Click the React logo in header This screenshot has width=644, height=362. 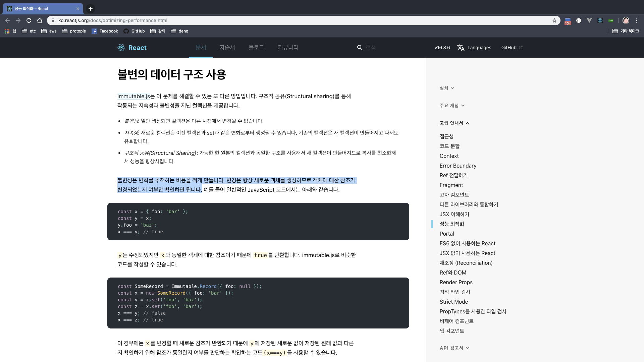tap(121, 48)
